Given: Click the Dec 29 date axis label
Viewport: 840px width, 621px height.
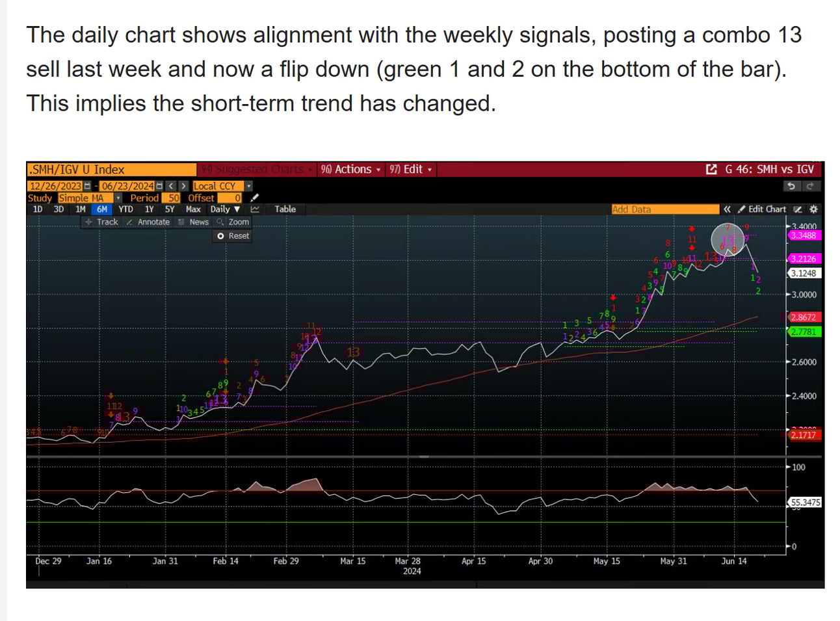Looking at the screenshot, I should pyautogui.click(x=48, y=561).
